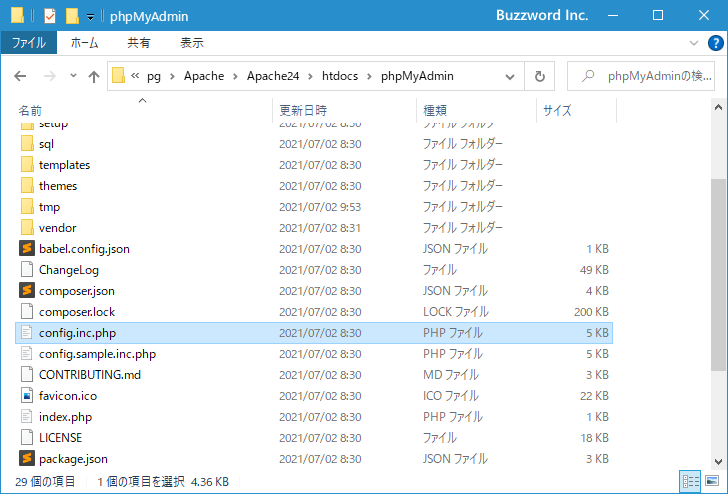The height and width of the screenshot is (494, 728).
Task: Open the chevron after the Apache breadcrumb
Action: [x=235, y=77]
